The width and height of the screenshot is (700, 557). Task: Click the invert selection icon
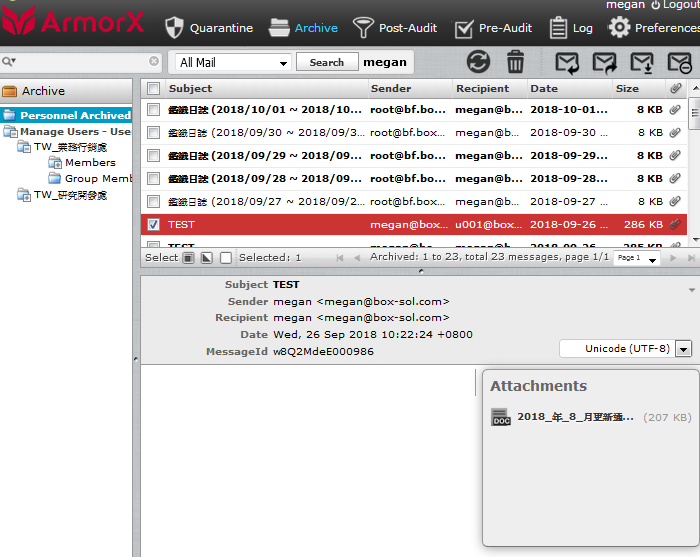(x=207, y=258)
